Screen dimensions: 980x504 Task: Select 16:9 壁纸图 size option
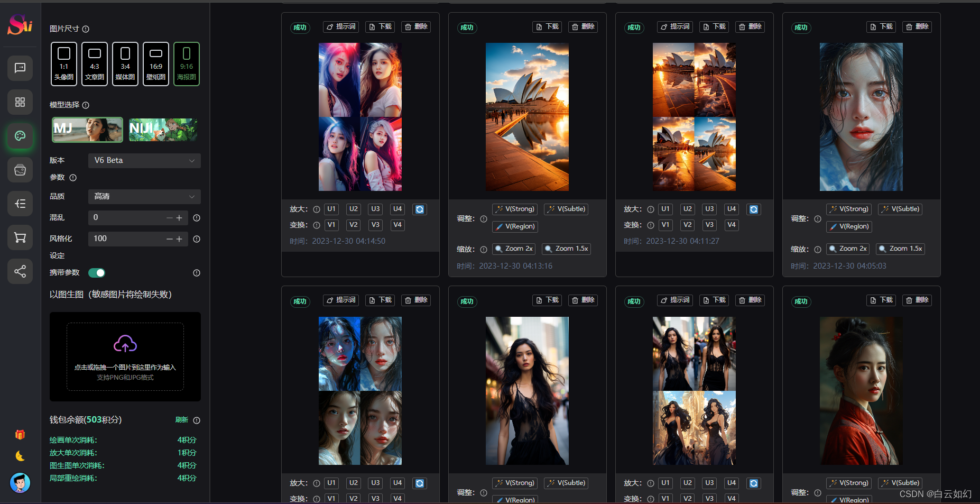pos(156,64)
